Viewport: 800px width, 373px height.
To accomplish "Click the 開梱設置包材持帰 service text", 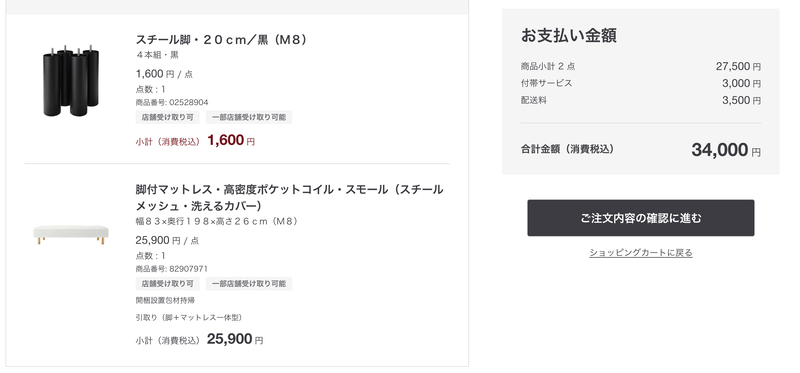I will click(165, 301).
